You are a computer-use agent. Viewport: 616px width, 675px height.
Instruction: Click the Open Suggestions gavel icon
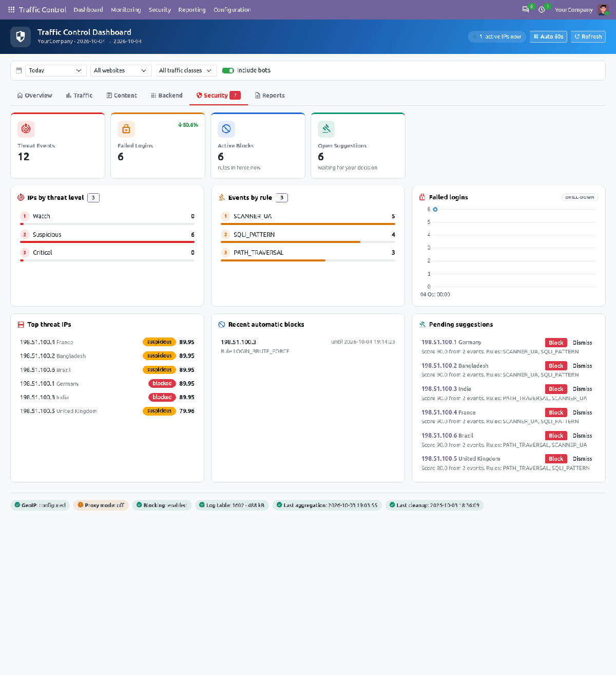(x=326, y=129)
